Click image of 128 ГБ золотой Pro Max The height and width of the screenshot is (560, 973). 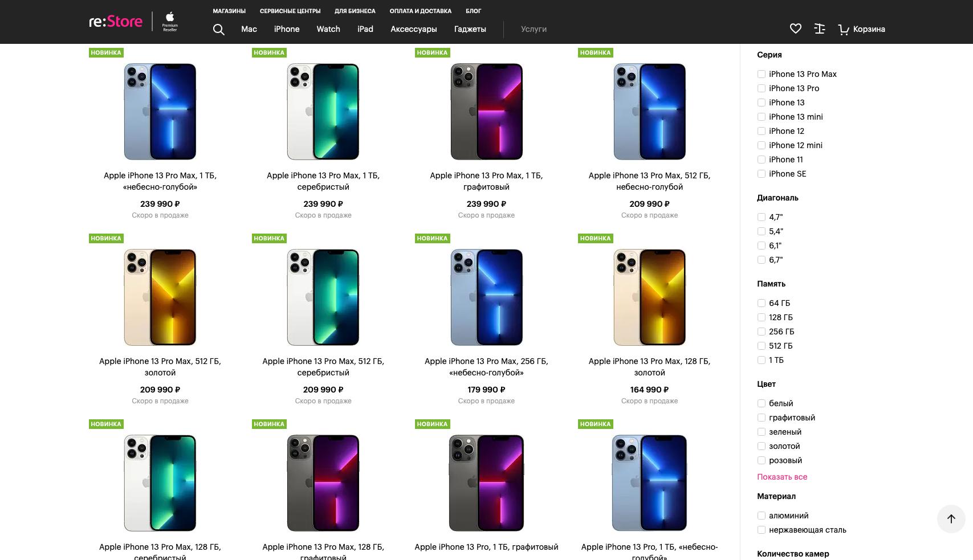click(650, 297)
